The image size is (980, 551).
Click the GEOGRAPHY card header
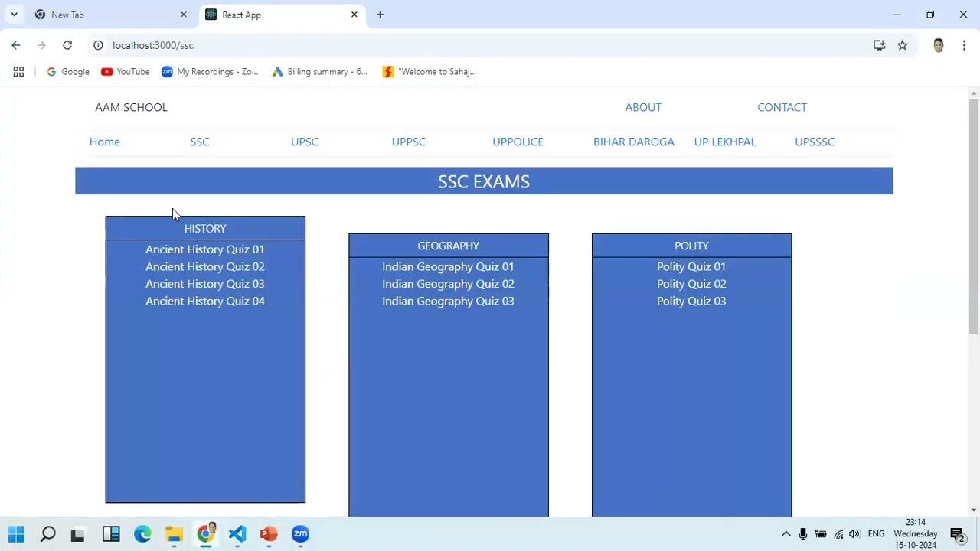pos(449,246)
